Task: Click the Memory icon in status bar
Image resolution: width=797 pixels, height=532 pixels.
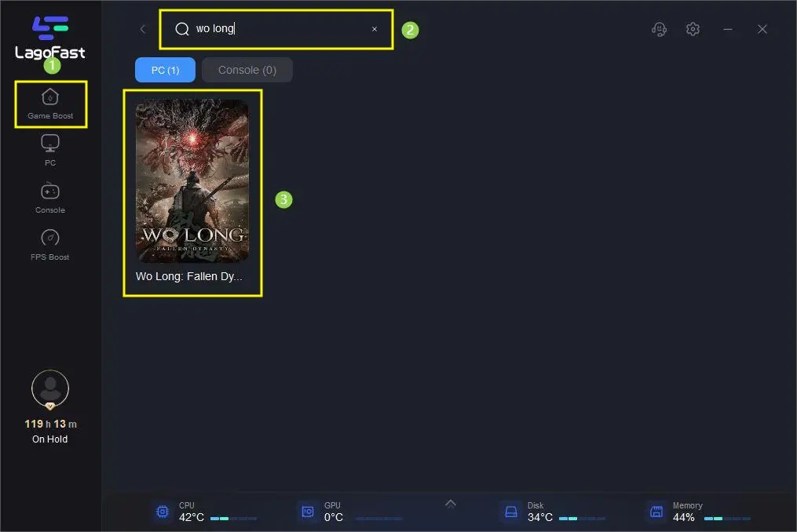Action: [656, 512]
